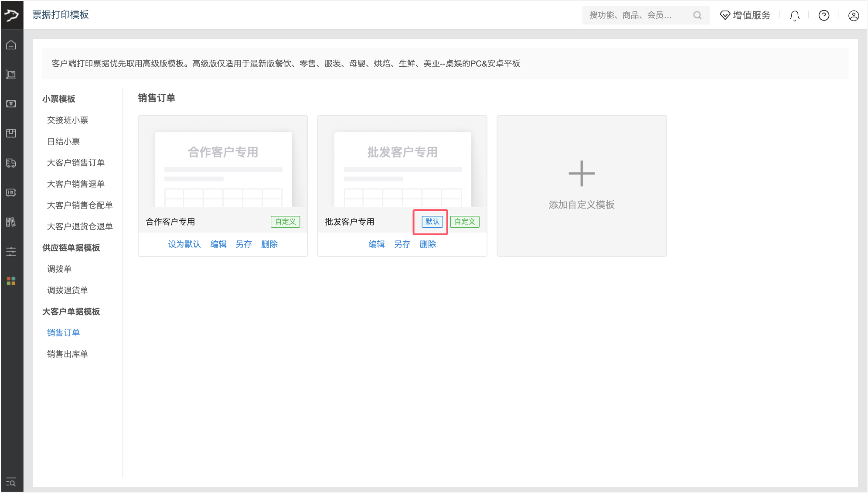Open the delivery truck sidebar icon
Screen dimensions: 868x493
pos(11,163)
